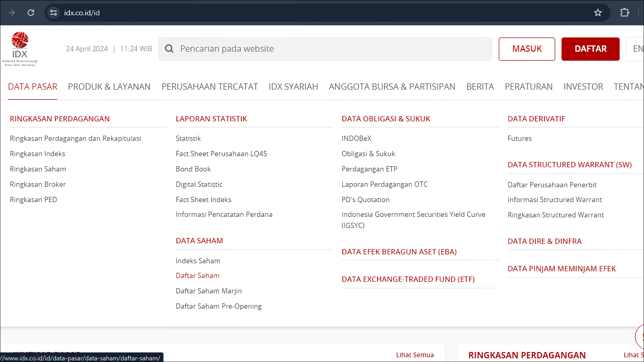The width and height of the screenshot is (644, 362).
Task: Open the BERITA menu tab
Action: (x=480, y=87)
